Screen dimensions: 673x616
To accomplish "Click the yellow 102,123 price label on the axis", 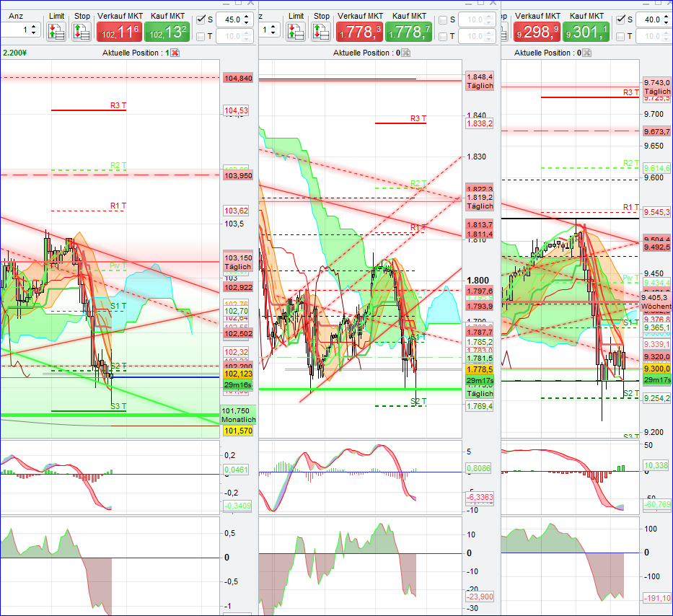I will pyautogui.click(x=238, y=375).
